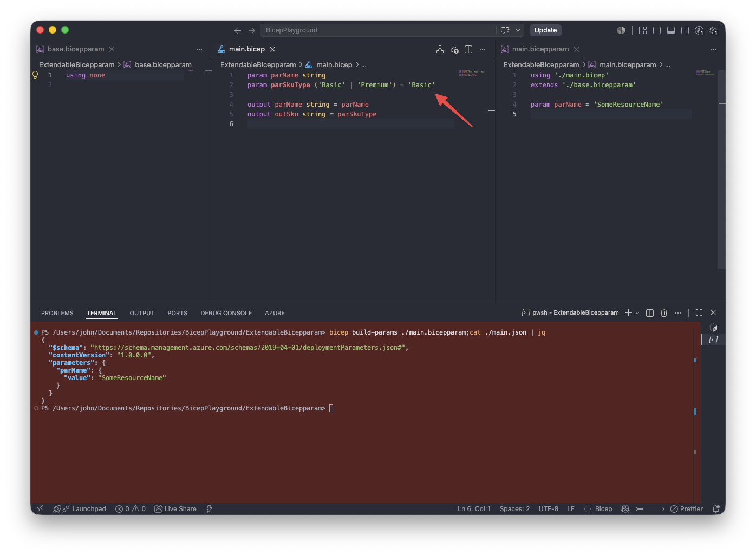Screen dimensions: 756x555
Task: Expand the ellipsis breadcrumb in main.bicepparam editor
Action: [668, 64]
